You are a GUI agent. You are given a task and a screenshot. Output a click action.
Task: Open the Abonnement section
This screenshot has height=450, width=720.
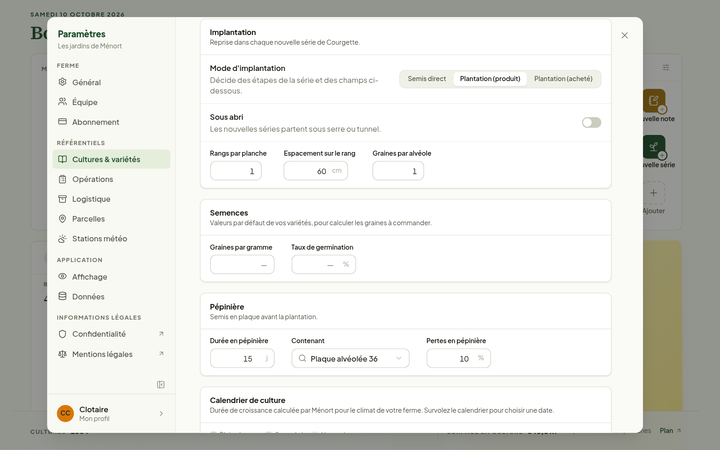[111, 122]
